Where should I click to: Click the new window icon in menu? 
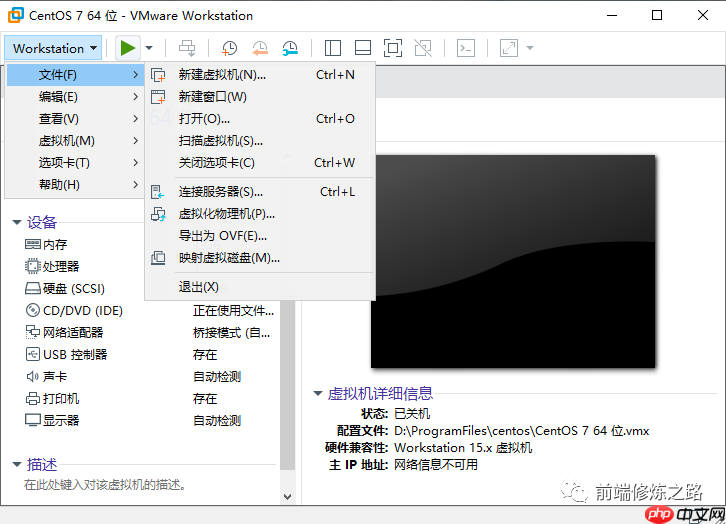pyautogui.click(x=158, y=97)
